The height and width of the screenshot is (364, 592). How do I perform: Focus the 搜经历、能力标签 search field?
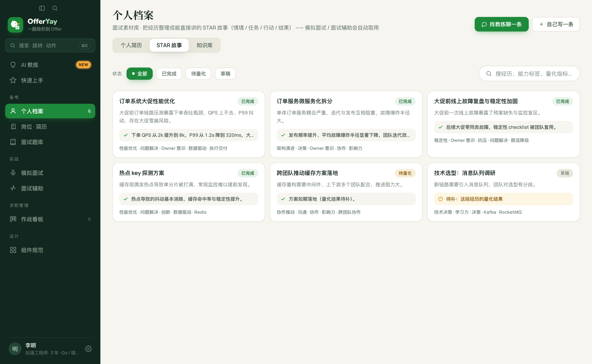click(x=529, y=74)
